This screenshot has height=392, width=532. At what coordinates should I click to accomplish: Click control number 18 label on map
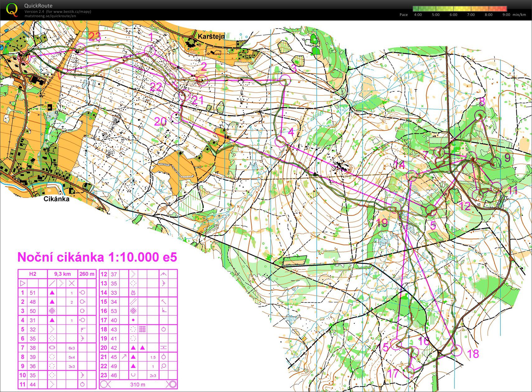[x=473, y=354]
